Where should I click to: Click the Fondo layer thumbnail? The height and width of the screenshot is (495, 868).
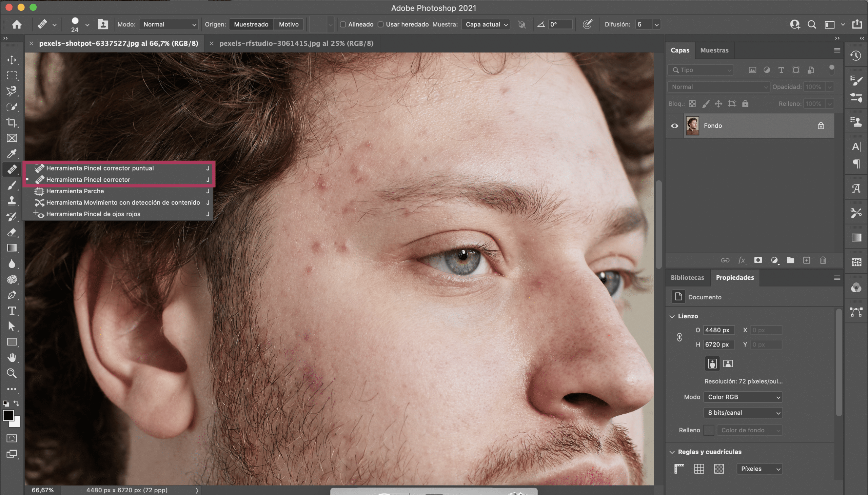pyautogui.click(x=693, y=125)
